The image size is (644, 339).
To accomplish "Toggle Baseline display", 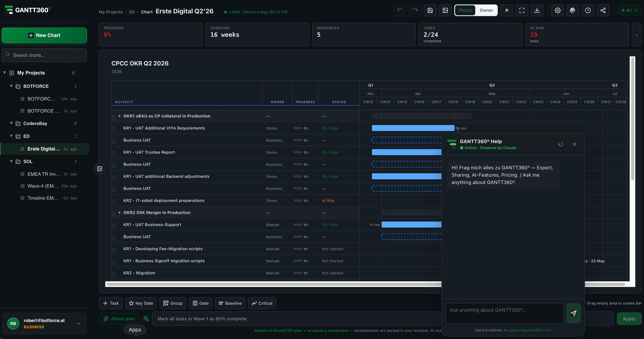I will click(230, 303).
